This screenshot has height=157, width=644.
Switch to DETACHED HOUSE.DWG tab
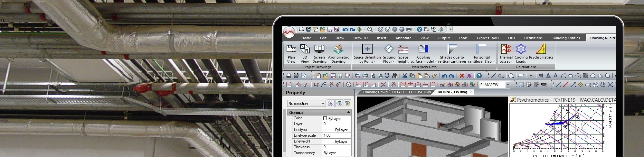point(412,92)
